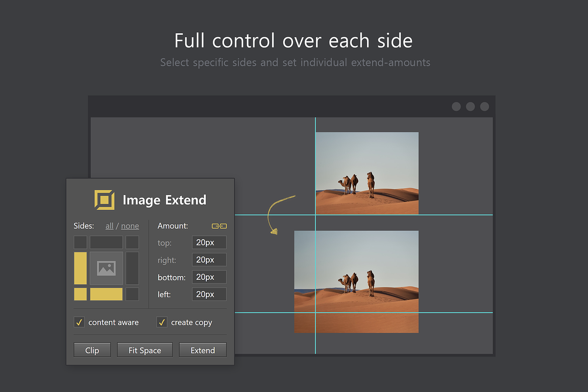Edit the right amount field

coord(209,260)
